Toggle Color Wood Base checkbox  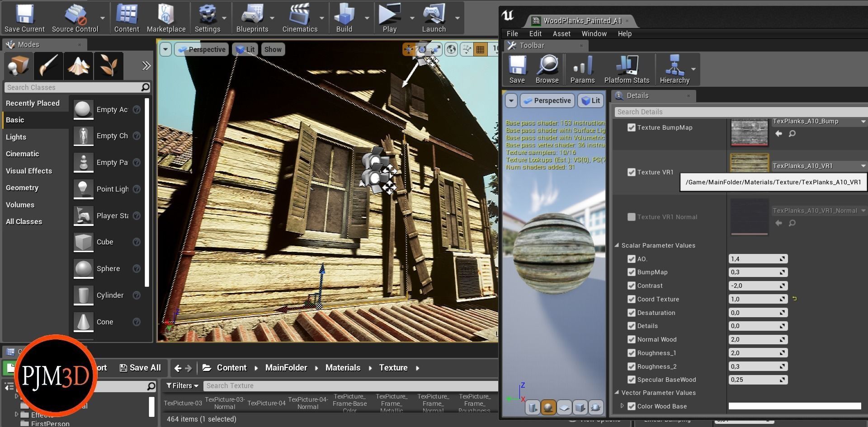coord(632,406)
